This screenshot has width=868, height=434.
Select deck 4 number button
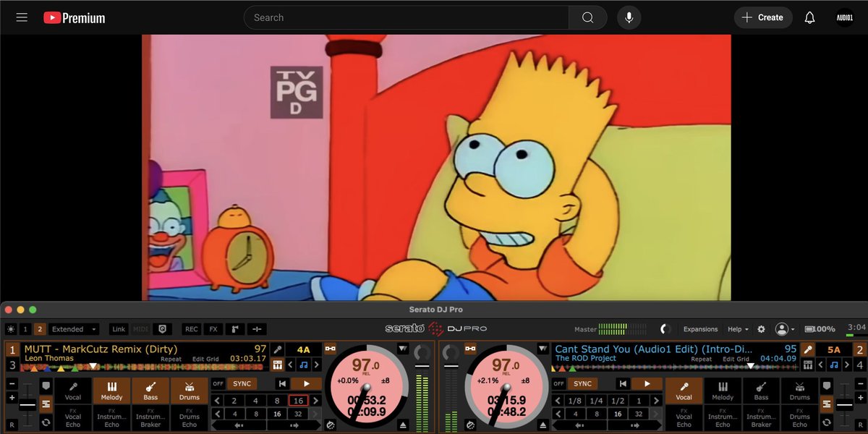pyautogui.click(x=859, y=365)
